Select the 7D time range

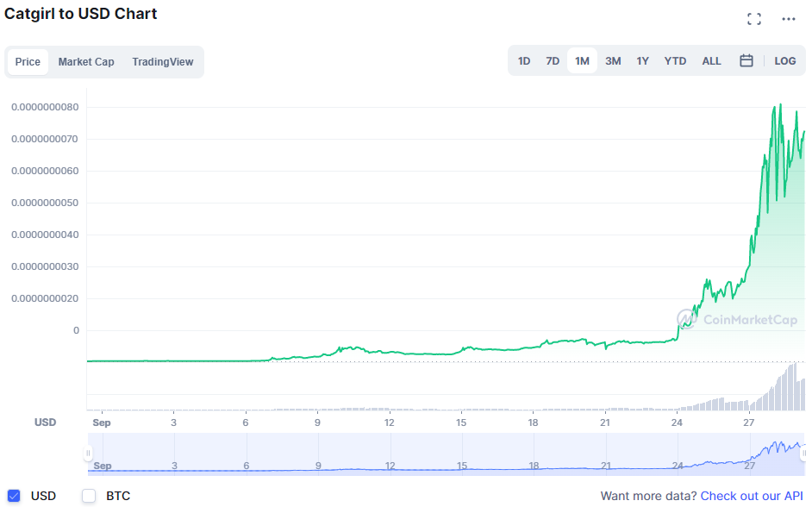553,61
